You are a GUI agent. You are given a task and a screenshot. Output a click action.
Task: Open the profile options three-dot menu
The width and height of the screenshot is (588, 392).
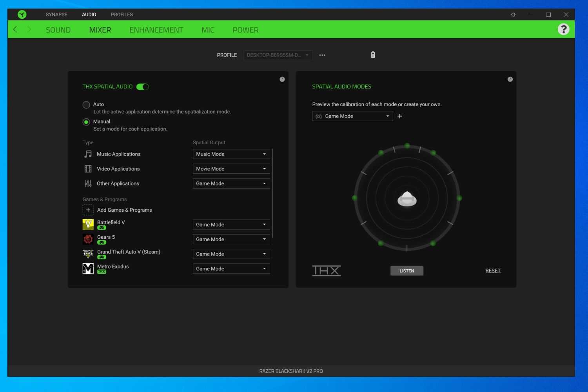pyautogui.click(x=322, y=55)
